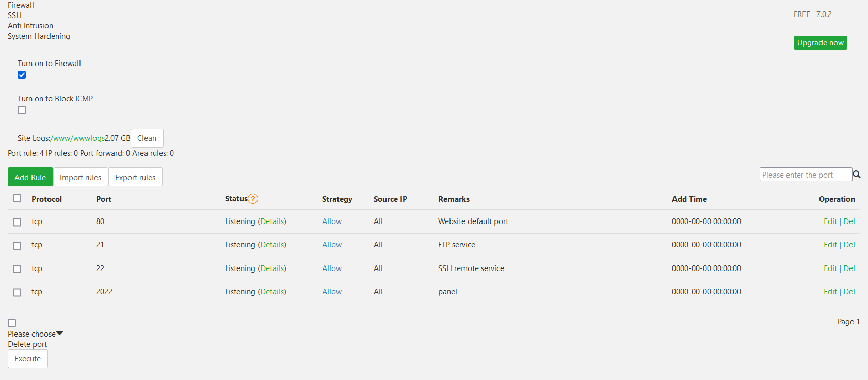
Task: Check the select-all checkbox in table header
Action: pyautogui.click(x=17, y=198)
